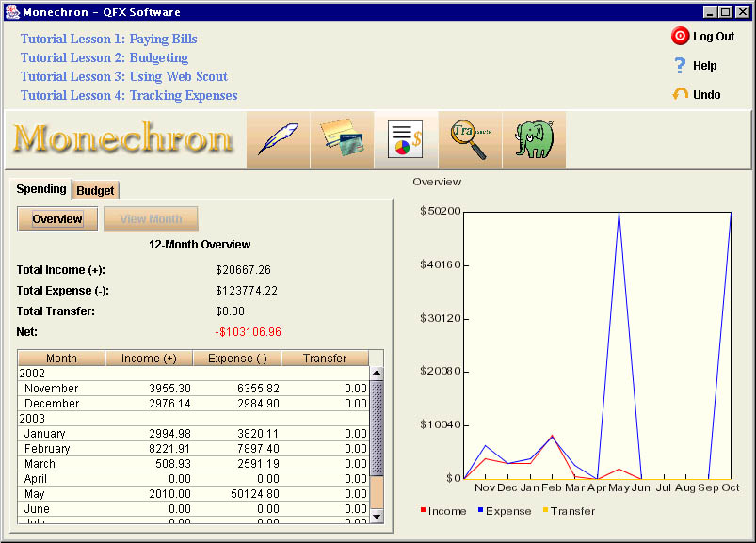
Task: Open Tutorial Lesson 3: Using Web Scout
Action: [x=124, y=77]
